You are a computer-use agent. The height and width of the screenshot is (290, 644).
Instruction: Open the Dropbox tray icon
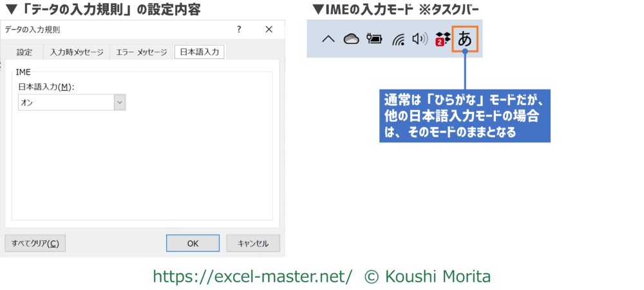[442, 39]
